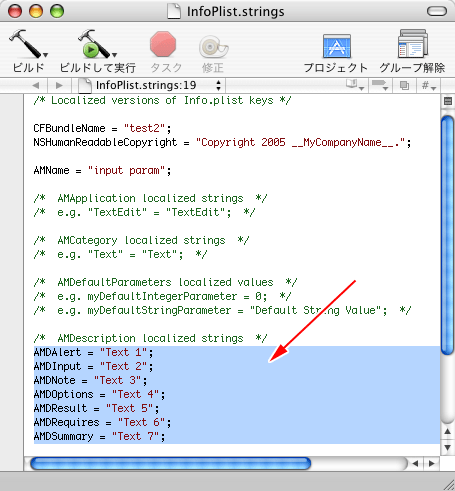This screenshot has height=491, width=455.
Task: Open the Build hammer dropdown arrow
Action: tap(46, 55)
